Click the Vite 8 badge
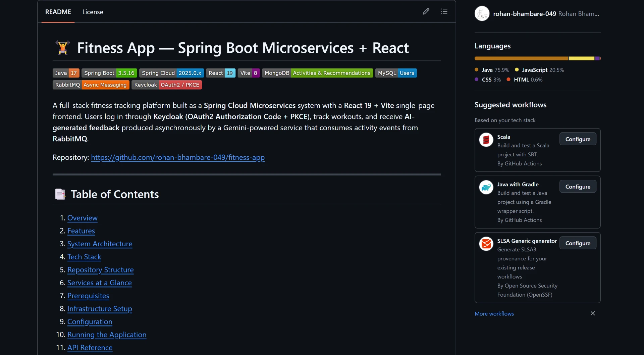Image resolution: width=644 pixels, height=355 pixels. tap(249, 73)
